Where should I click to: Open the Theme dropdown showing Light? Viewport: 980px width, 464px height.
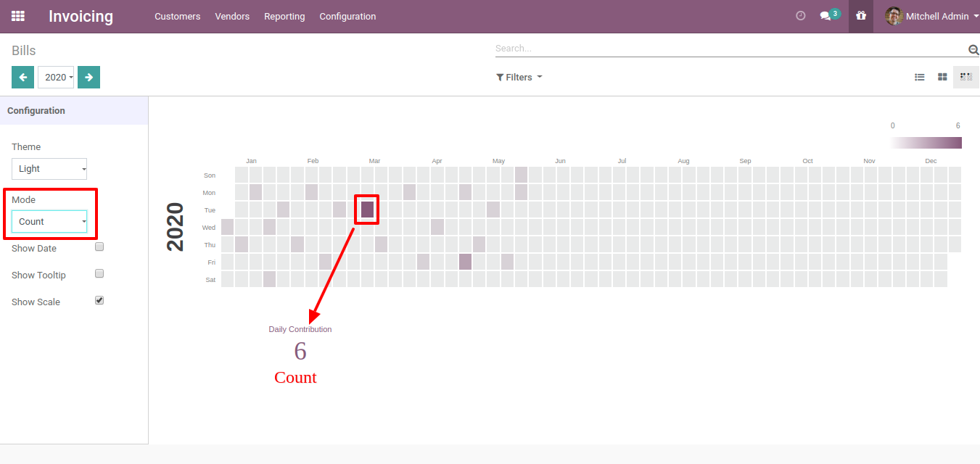click(x=49, y=169)
